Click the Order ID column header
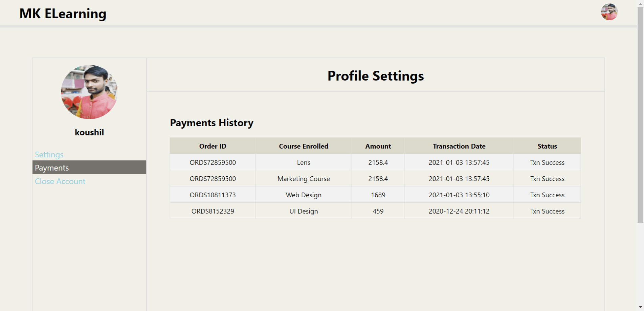644x311 pixels. (213, 146)
